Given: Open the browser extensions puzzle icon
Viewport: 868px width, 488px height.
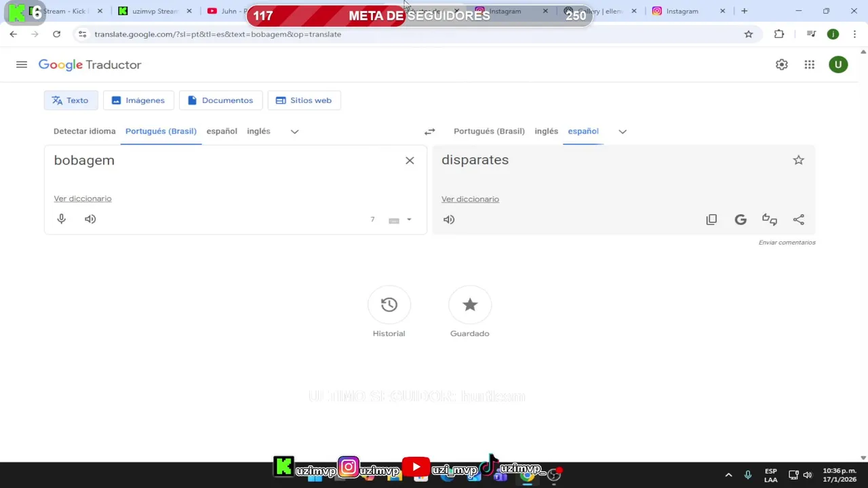Looking at the screenshot, I should [x=779, y=34].
